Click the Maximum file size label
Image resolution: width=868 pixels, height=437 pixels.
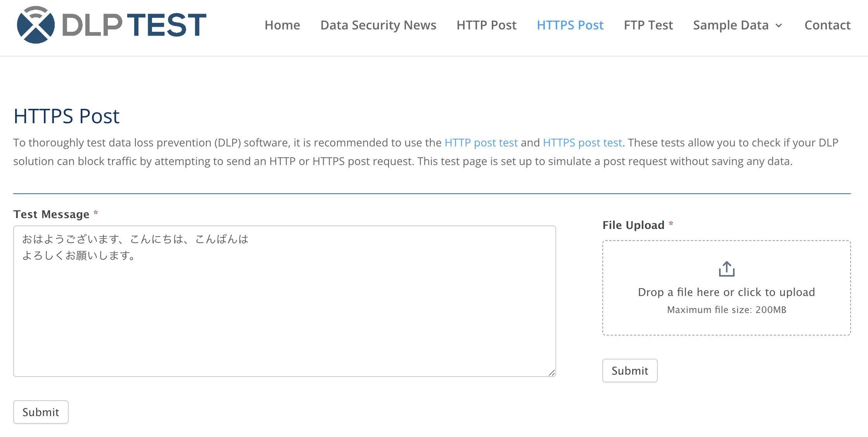pyautogui.click(x=726, y=310)
